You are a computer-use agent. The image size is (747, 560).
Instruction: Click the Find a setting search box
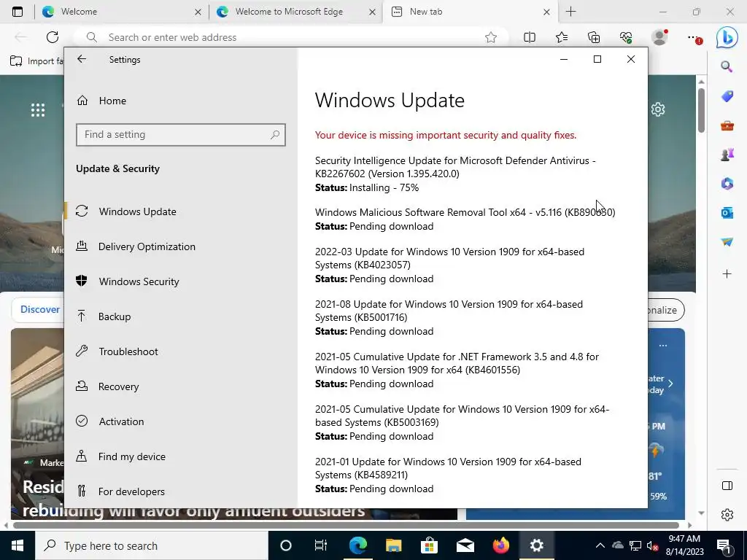click(x=181, y=135)
